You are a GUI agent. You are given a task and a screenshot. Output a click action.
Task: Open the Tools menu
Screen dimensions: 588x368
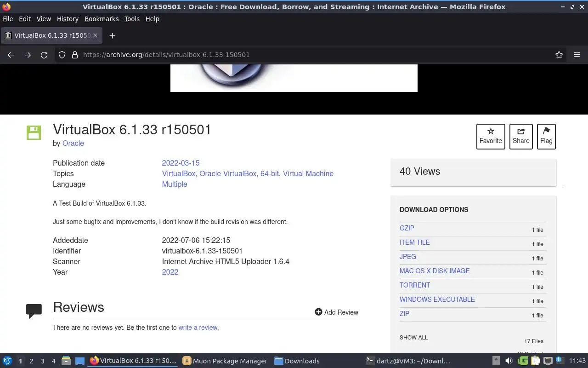coord(132,19)
